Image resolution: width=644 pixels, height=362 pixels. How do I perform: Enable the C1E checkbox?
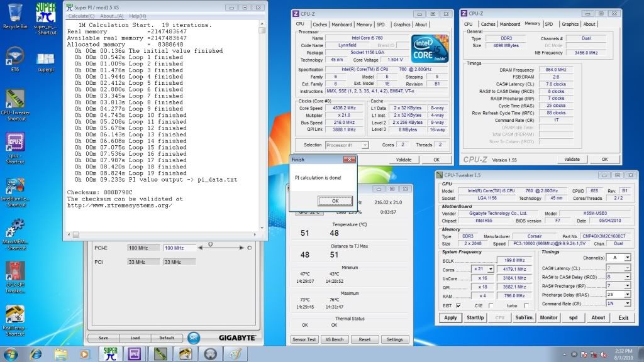click(491, 305)
